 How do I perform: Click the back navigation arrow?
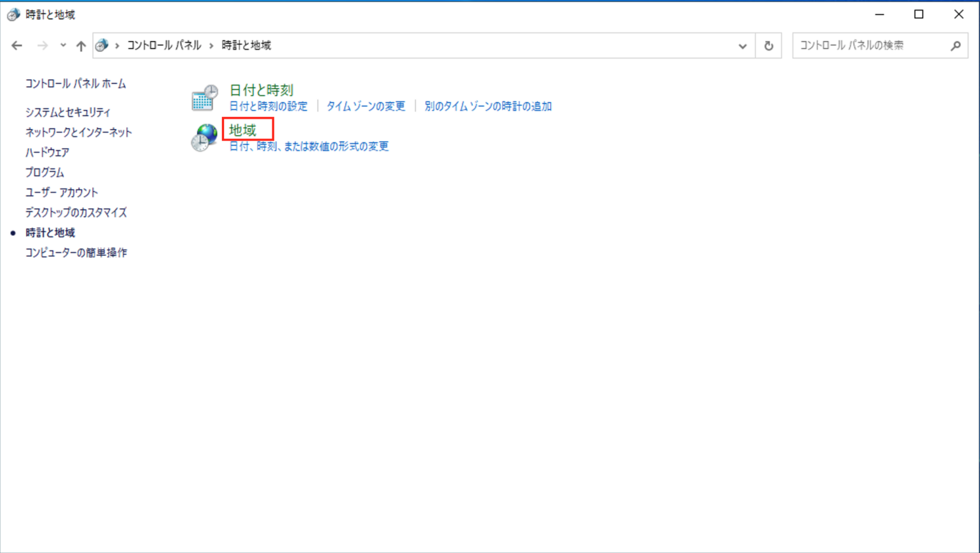coord(16,45)
